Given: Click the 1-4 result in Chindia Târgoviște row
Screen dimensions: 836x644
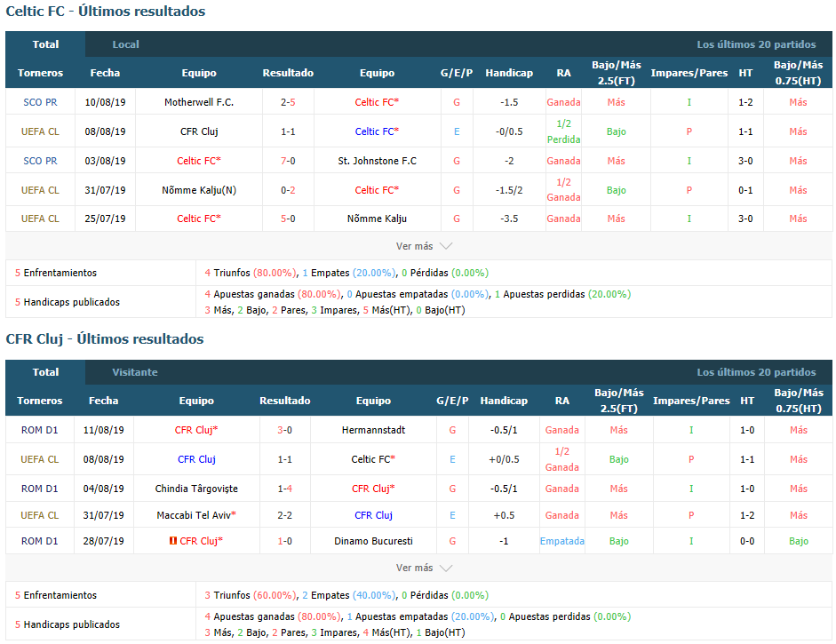Looking at the screenshot, I should (284, 489).
